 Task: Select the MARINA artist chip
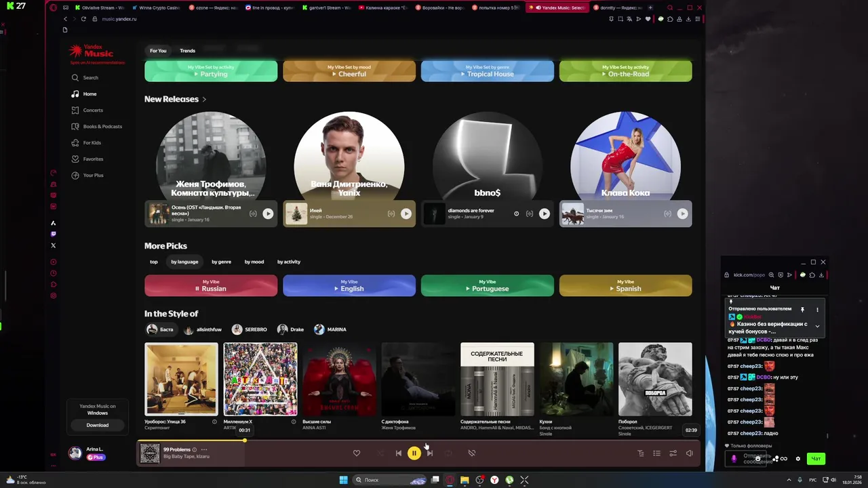coord(330,329)
